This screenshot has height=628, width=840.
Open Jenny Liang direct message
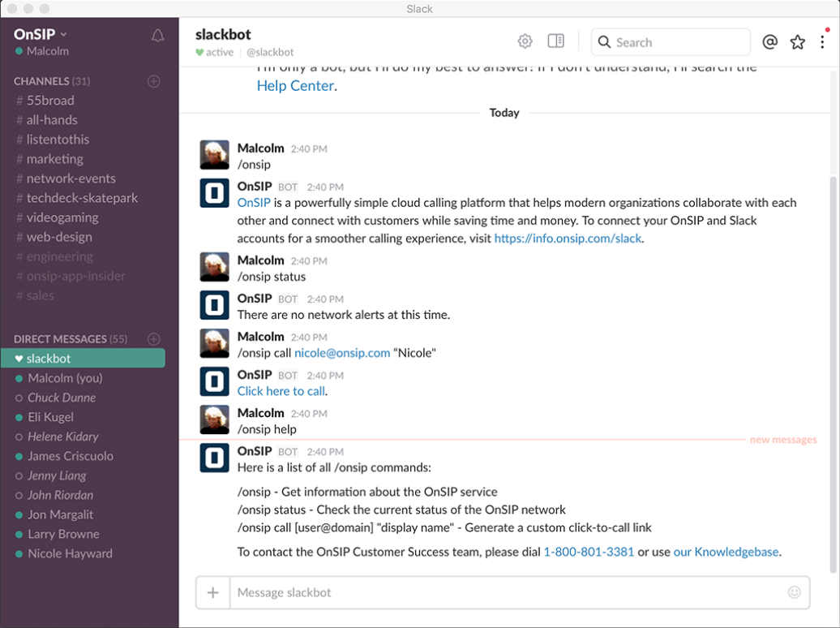pos(57,475)
